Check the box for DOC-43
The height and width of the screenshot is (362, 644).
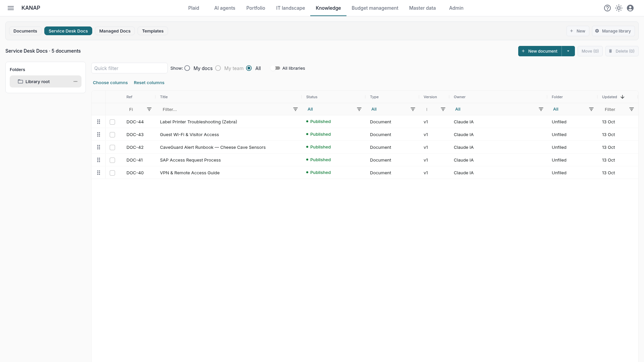tap(112, 135)
